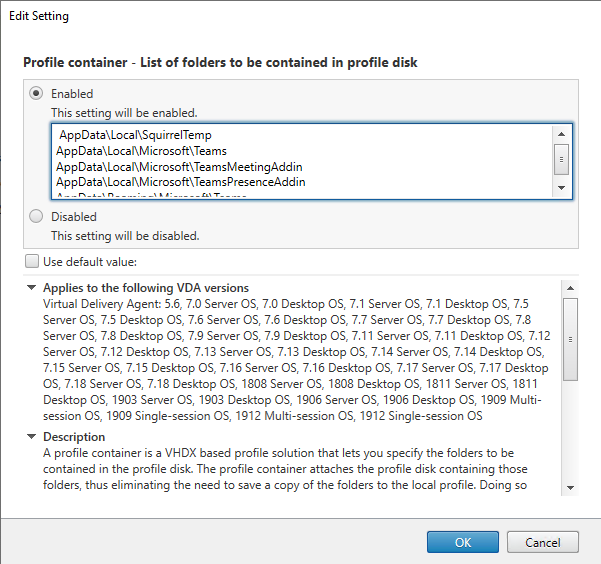Click the AppData\Local\SquirrelTemp entry
This screenshot has height=564, width=601.
[149, 134]
